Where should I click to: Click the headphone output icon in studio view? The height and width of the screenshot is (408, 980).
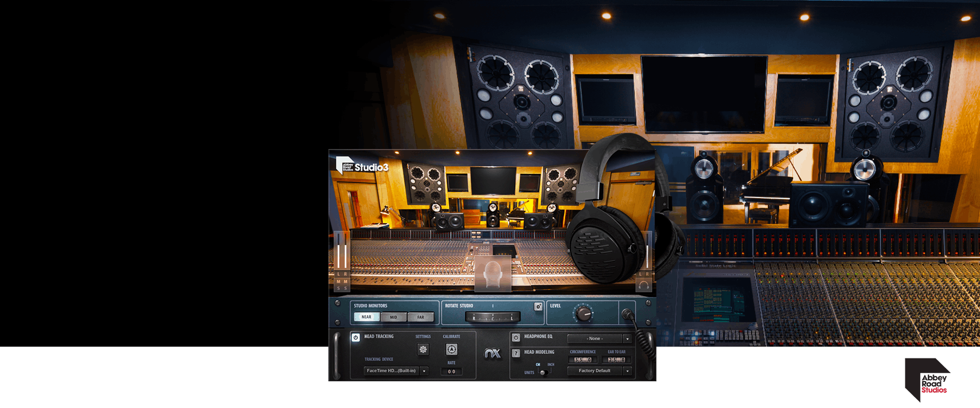644,285
